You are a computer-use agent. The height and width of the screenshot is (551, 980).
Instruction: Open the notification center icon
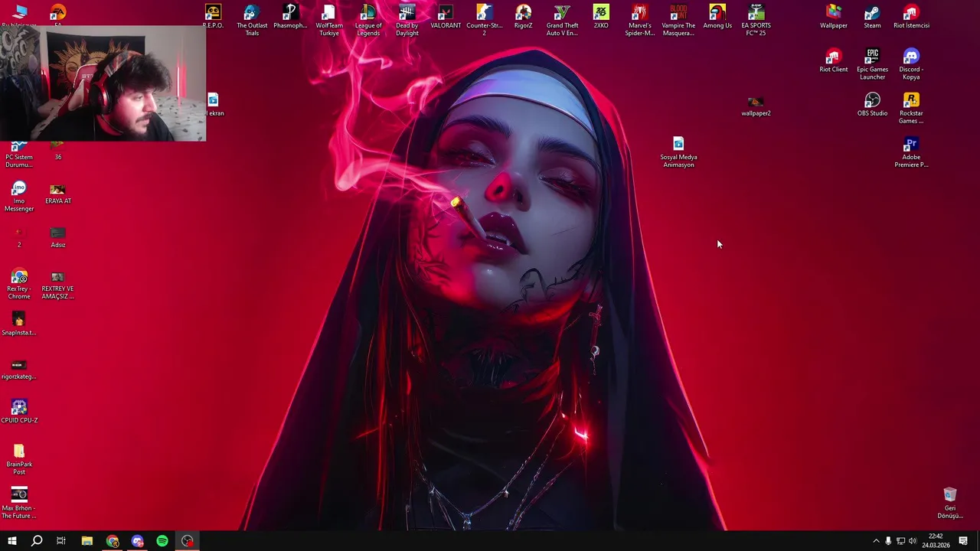963,541
